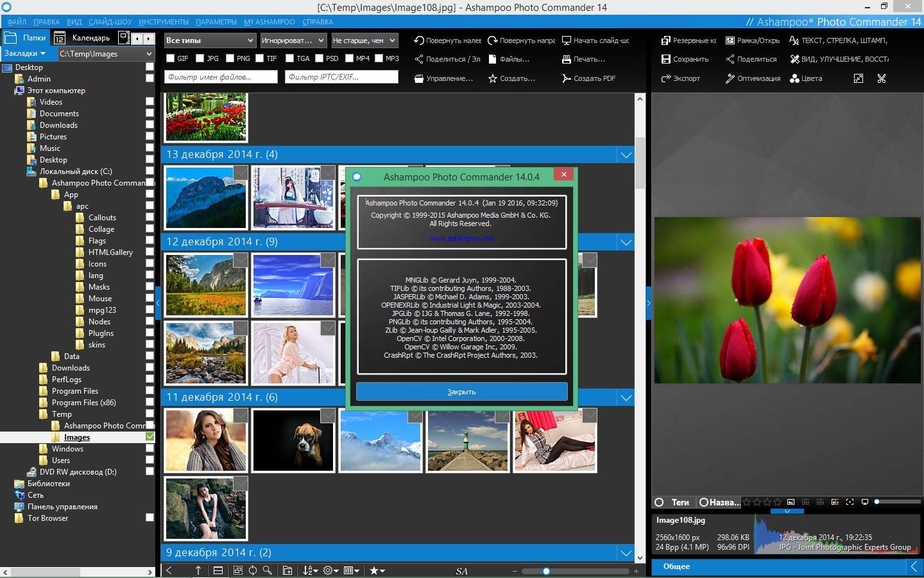Image resolution: width=924 pixels, height=578 pixels.
Task: Start slideshow via Начать слайд-шоу
Action: pyautogui.click(x=595, y=40)
